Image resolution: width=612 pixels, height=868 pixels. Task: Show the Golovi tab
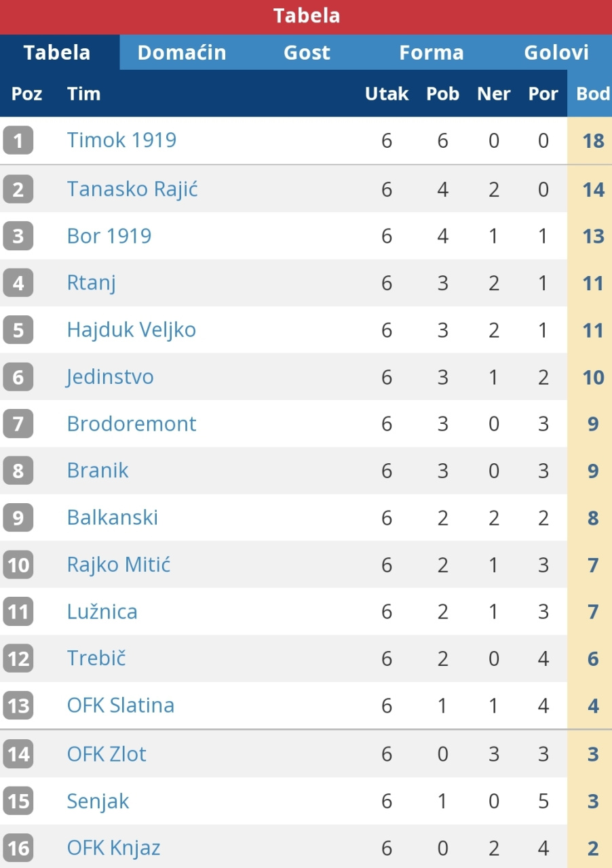click(556, 53)
